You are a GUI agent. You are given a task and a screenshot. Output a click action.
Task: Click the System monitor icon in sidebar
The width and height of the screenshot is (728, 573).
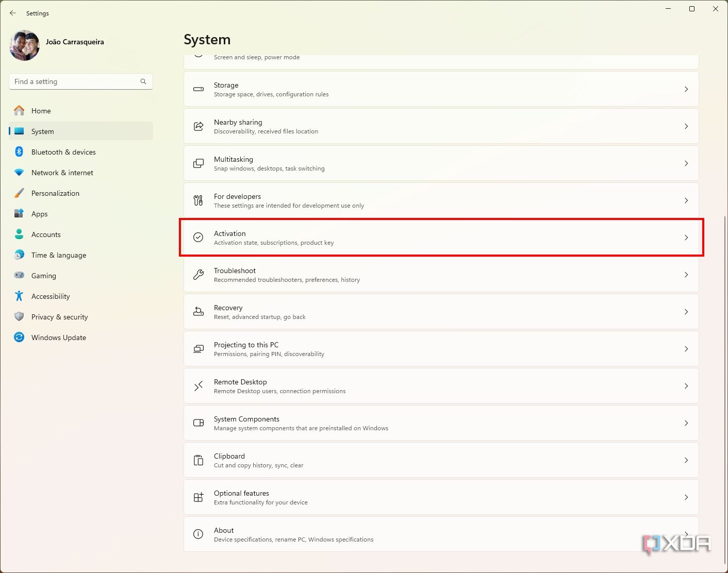click(19, 131)
